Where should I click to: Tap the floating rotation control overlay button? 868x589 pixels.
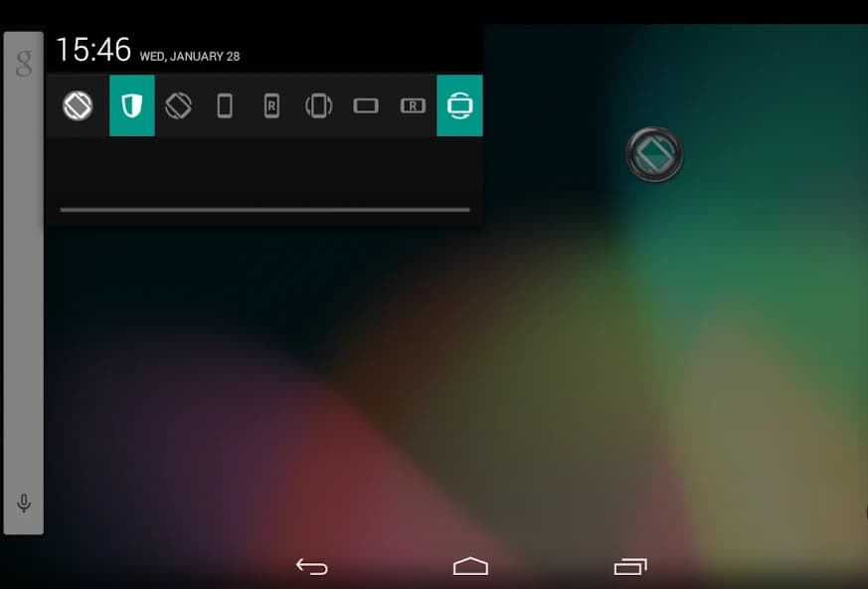pyautogui.click(x=655, y=154)
